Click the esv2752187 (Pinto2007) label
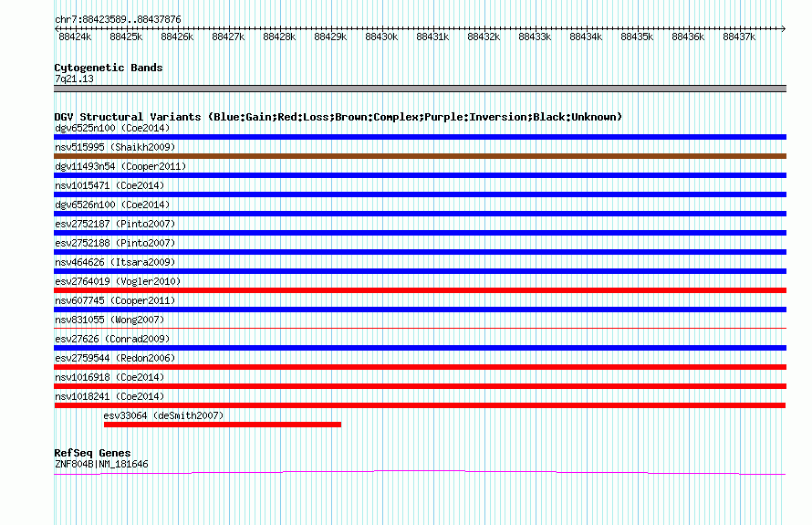This screenshot has width=812, height=525. coord(115,224)
